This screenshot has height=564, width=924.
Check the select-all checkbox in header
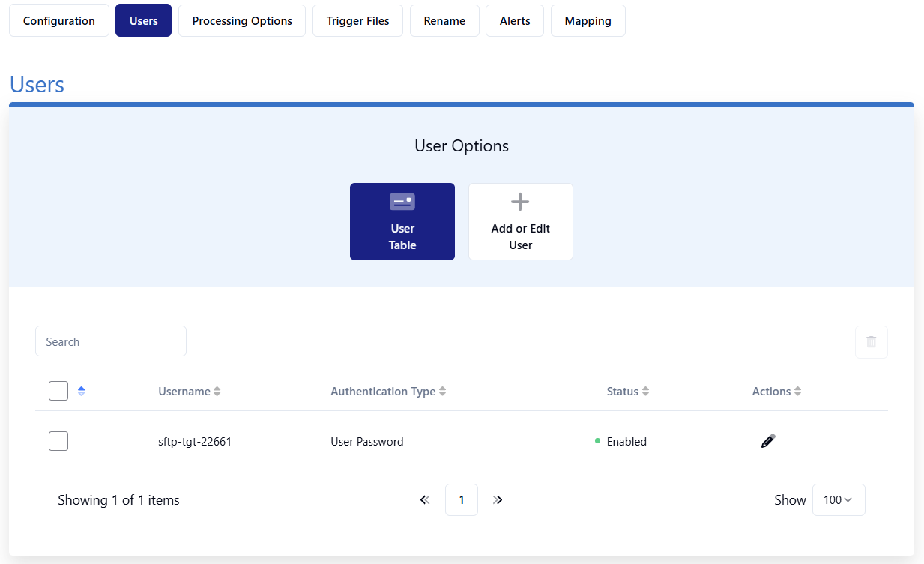(x=58, y=391)
